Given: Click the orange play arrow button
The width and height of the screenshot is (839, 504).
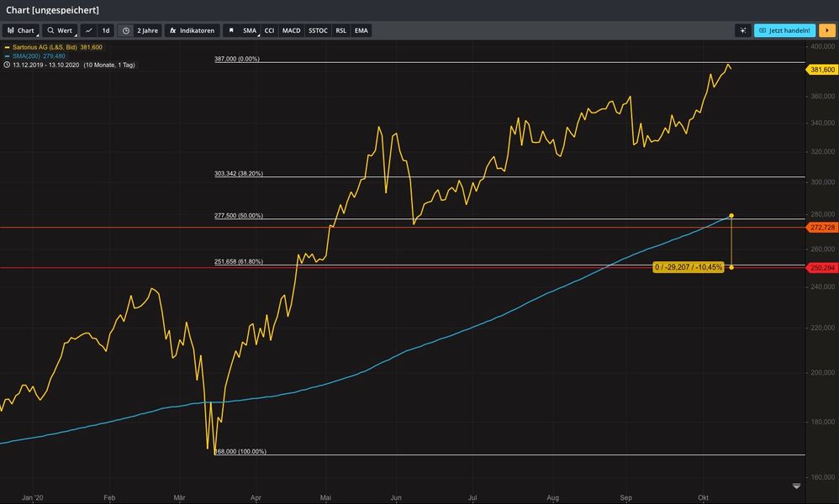Looking at the screenshot, I should tap(827, 30).
